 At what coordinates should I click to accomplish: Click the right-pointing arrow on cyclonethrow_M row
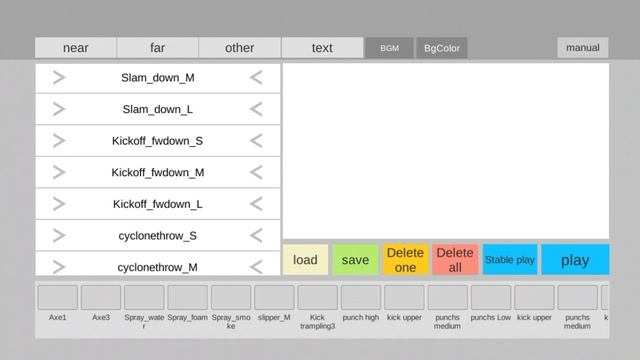pos(59,267)
